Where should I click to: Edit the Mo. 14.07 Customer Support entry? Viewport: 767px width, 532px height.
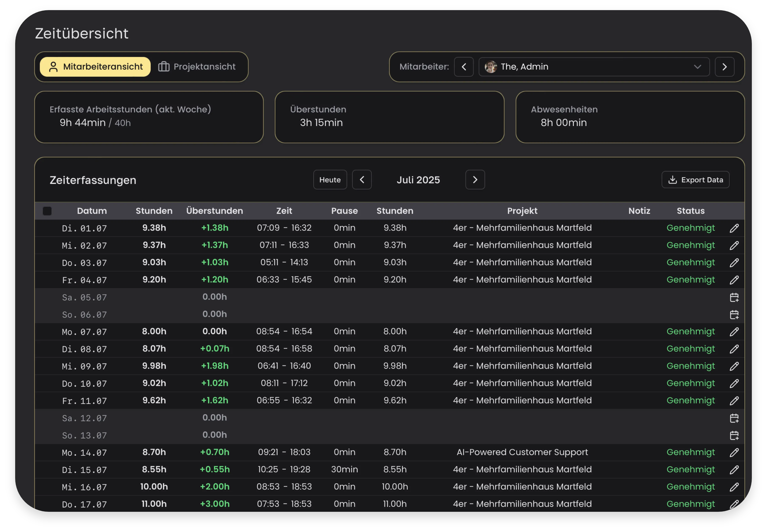pos(734,452)
